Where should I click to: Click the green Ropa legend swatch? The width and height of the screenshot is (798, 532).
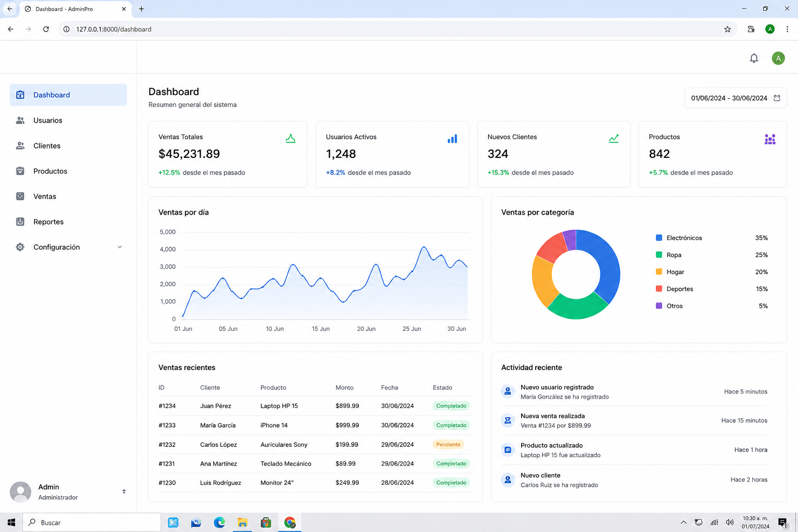(659, 255)
